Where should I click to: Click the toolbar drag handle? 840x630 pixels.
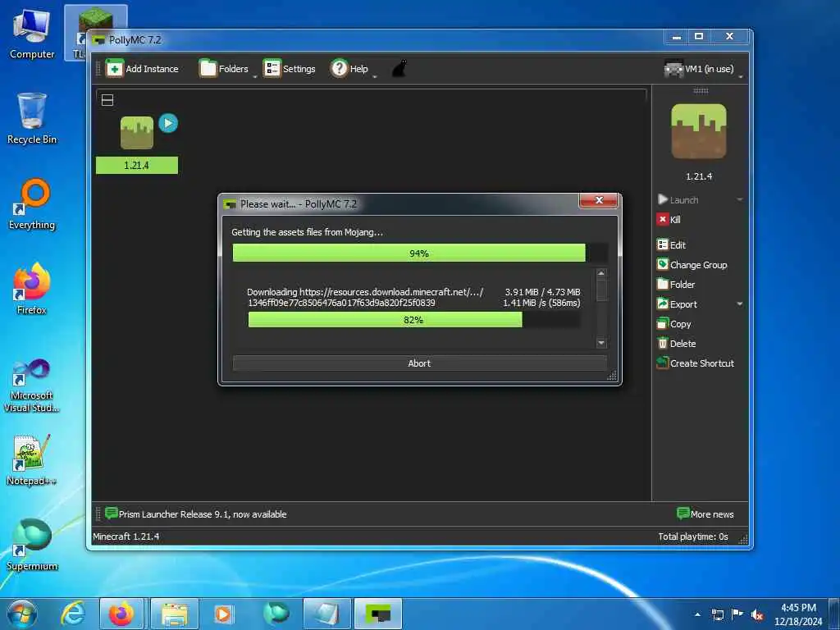[98, 69]
